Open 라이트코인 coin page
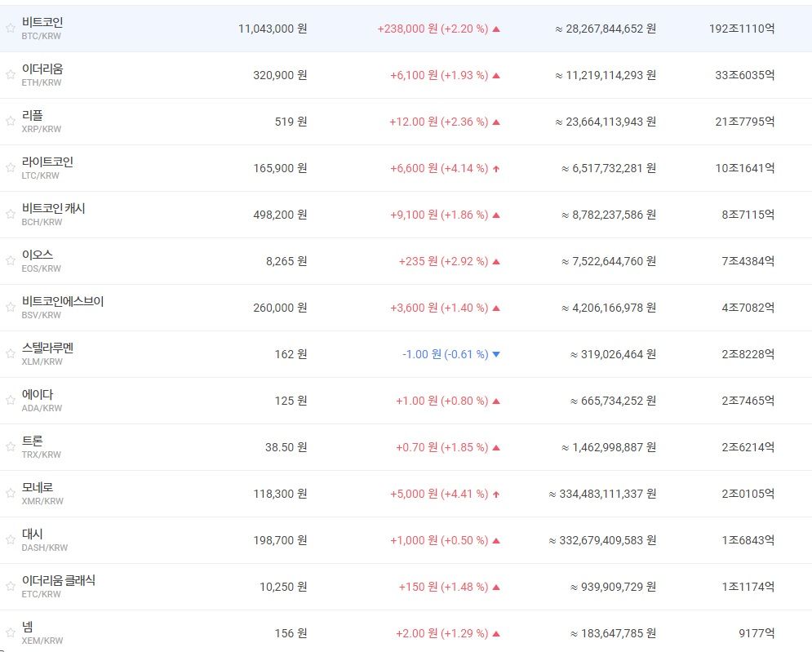Image resolution: width=812 pixels, height=652 pixels. click(x=47, y=162)
